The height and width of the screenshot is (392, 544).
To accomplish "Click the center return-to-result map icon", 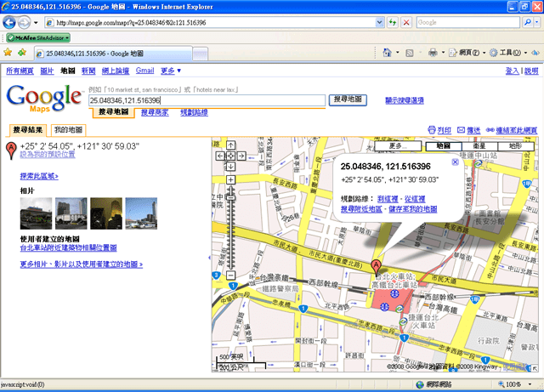I will pyautogui.click(x=230, y=156).
